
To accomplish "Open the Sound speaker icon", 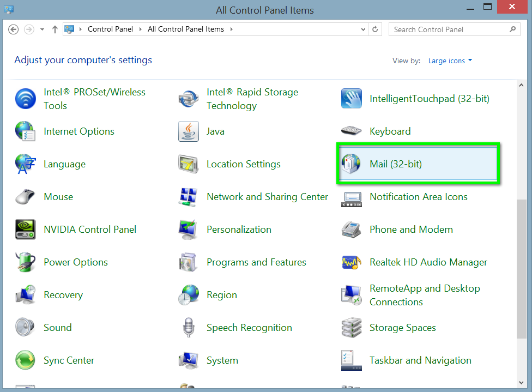I will pos(26,328).
